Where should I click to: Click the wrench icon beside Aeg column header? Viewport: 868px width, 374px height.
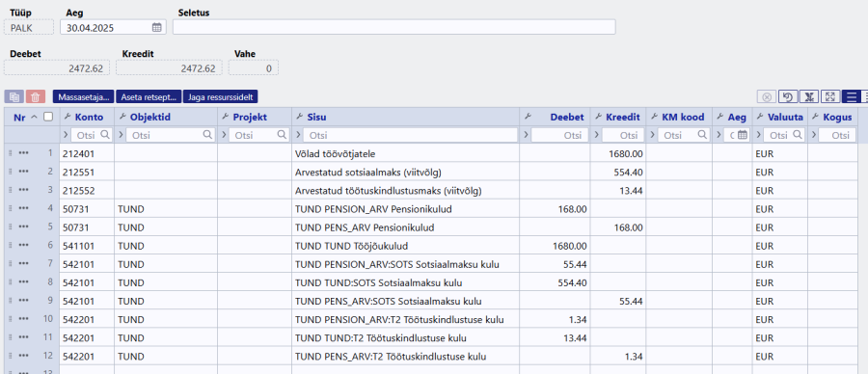[720, 117]
